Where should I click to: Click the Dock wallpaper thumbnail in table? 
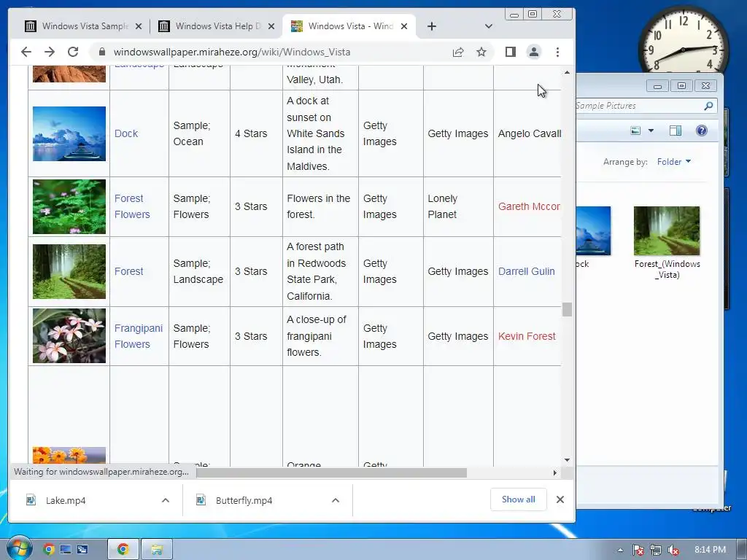tap(69, 134)
